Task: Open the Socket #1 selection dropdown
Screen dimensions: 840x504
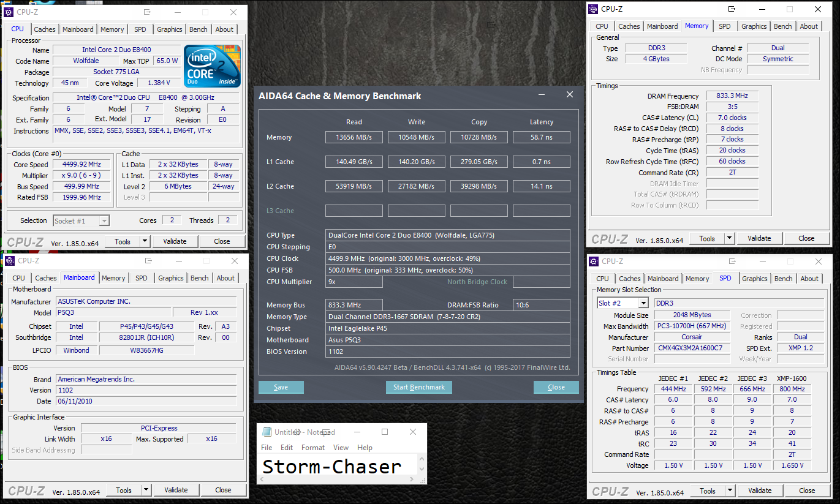Action: click(x=104, y=220)
